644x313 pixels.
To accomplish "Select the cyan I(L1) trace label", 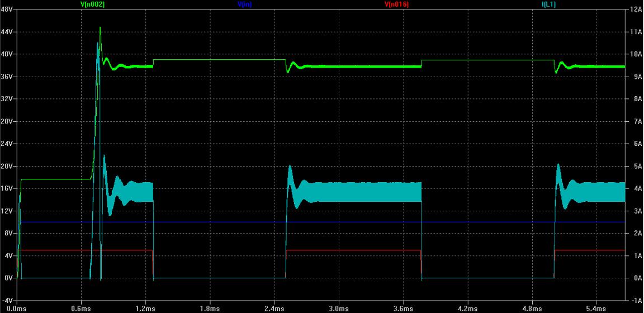I will coord(548,4).
